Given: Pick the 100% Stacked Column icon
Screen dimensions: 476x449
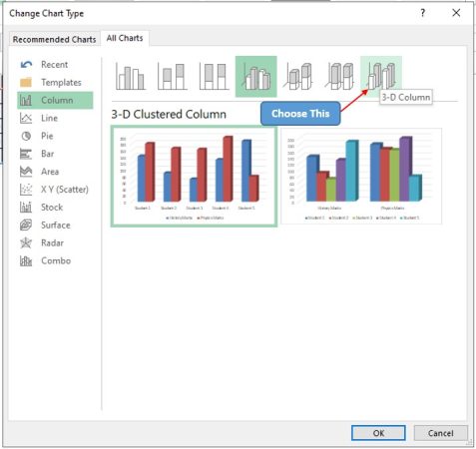Looking at the screenshot, I should [x=214, y=77].
